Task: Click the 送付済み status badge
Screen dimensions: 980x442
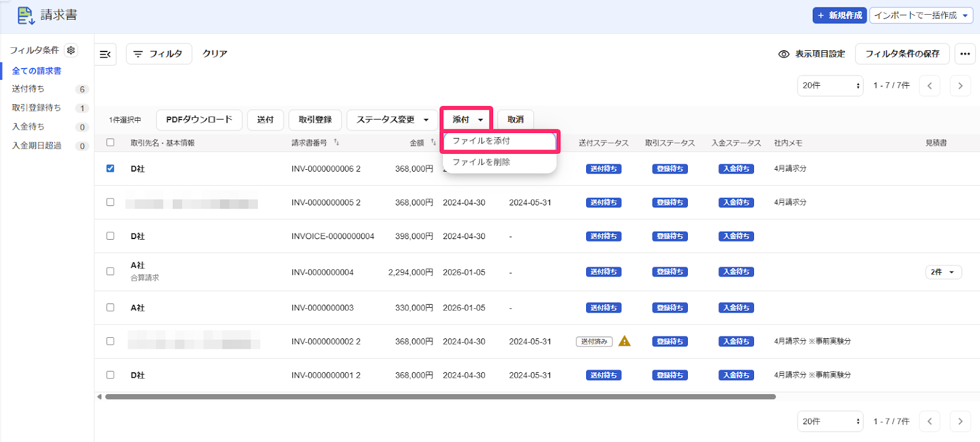Action: (594, 341)
